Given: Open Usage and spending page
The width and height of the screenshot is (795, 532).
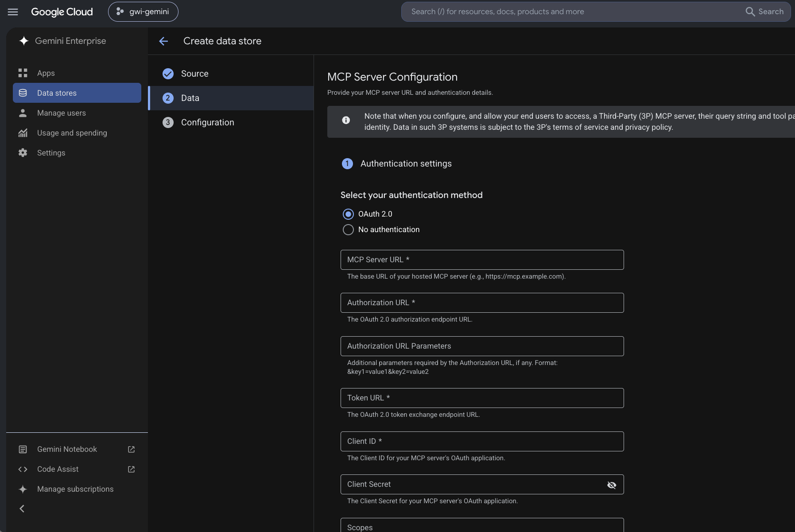Looking at the screenshot, I should click(77, 133).
